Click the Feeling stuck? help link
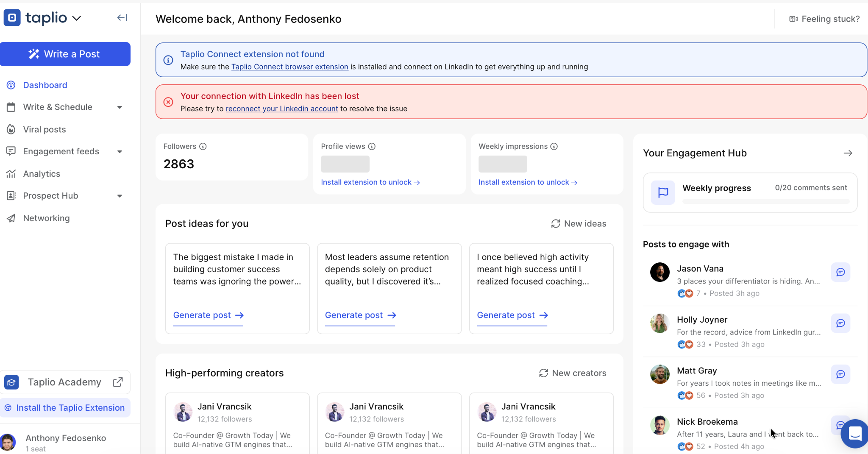Screen dimensions: 868x454 click(824, 19)
